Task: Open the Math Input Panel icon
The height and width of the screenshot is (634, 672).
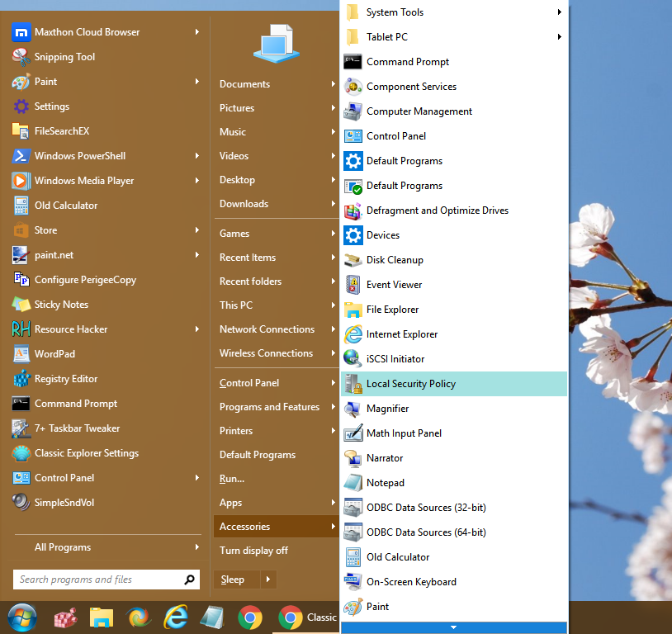Action: pyautogui.click(x=353, y=433)
